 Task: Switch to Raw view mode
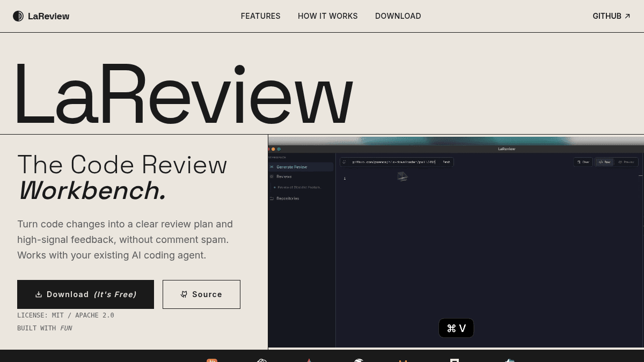click(605, 162)
